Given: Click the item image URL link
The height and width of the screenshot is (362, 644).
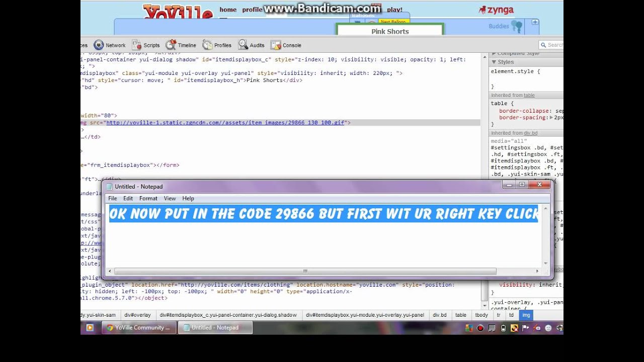Looking at the screenshot, I should (x=225, y=123).
